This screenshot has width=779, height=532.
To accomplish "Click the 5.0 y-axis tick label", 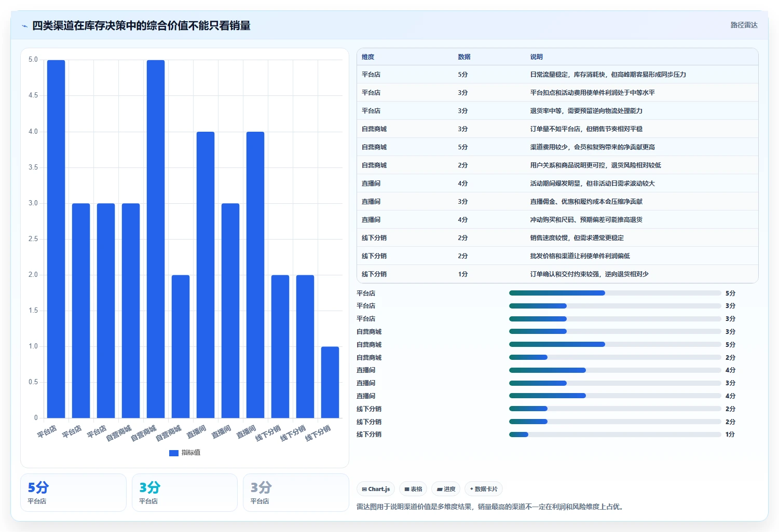I will point(33,60).
